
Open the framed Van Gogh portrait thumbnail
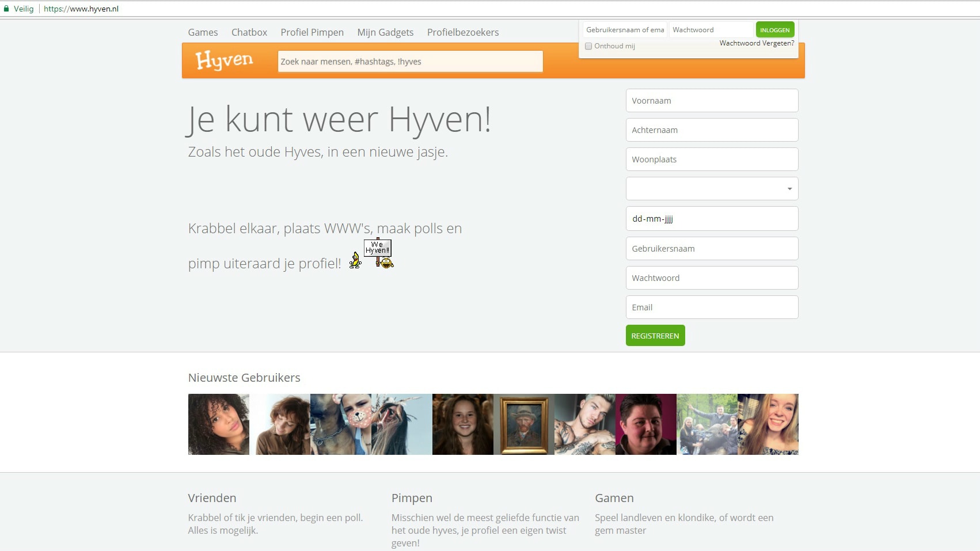pos(524,424)
